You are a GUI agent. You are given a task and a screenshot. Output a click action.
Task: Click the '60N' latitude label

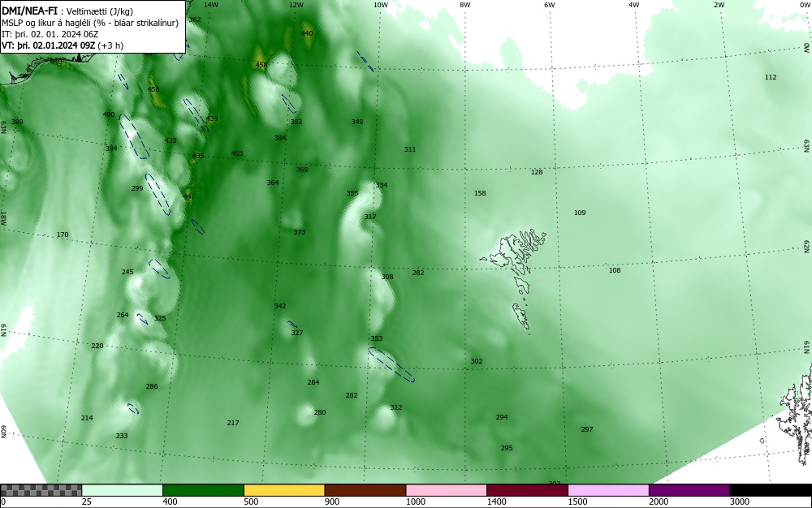coord(3,432)
